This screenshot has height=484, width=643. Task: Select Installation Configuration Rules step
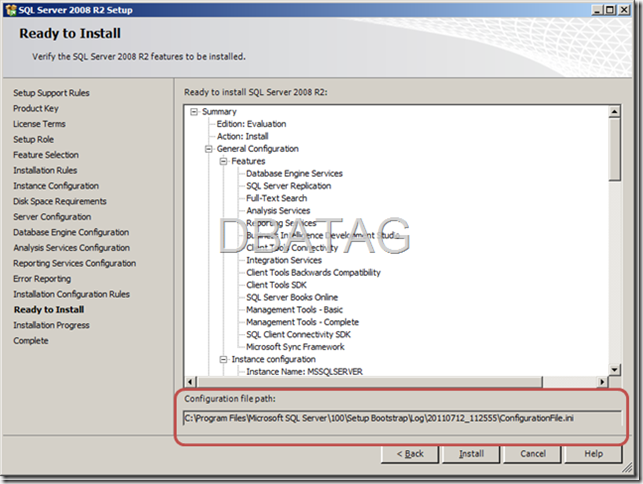(x=71, y=295)
